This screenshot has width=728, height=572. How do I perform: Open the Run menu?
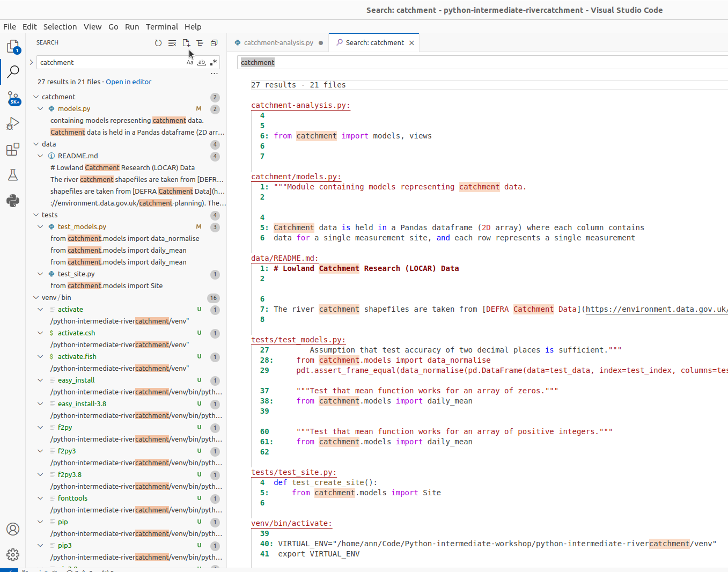[x=132, y=27]
